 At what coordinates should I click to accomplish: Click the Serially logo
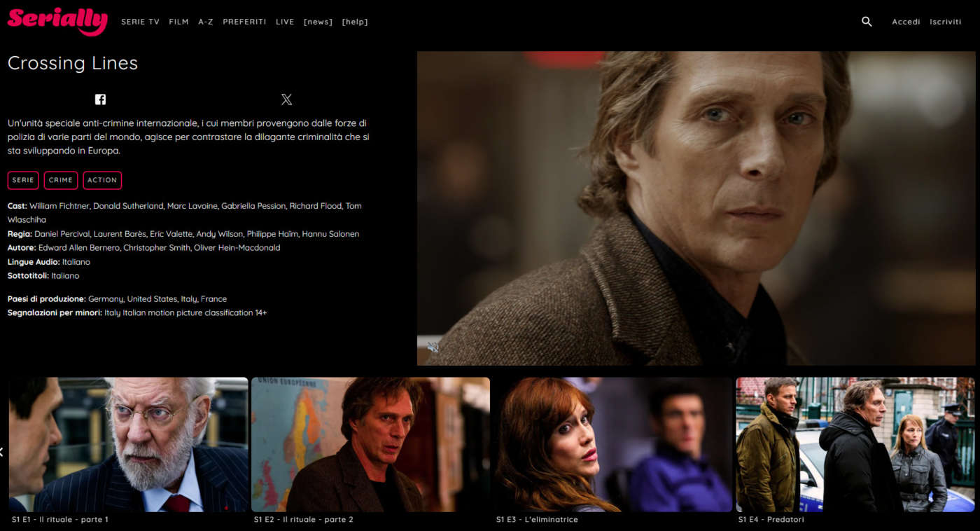point(57,20)
